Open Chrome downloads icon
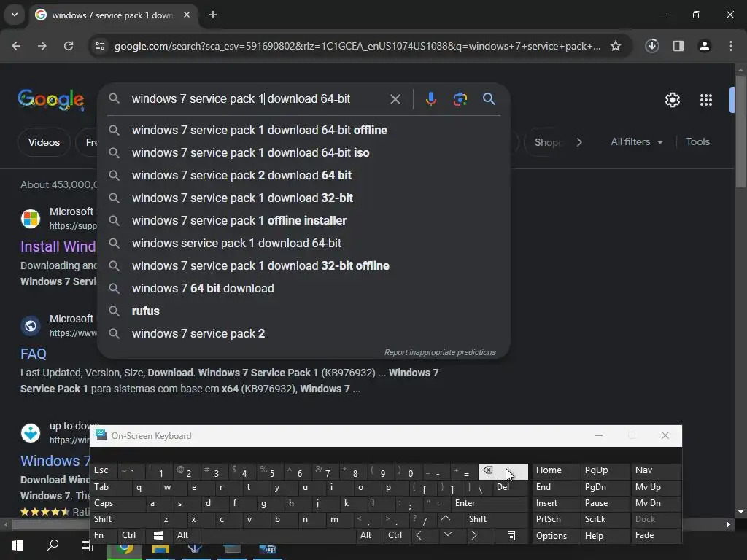The width and height of the screenshot is (747, 560). point(652,46)
